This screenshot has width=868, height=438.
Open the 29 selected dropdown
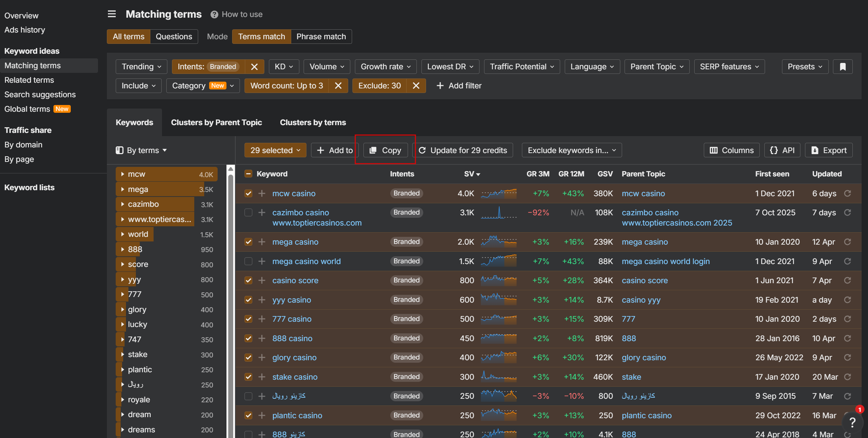coord(275,150)
